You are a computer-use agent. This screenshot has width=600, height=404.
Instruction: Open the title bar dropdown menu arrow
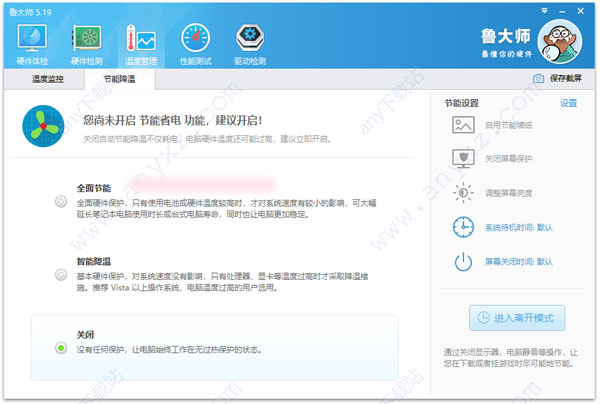click(544, 11)
